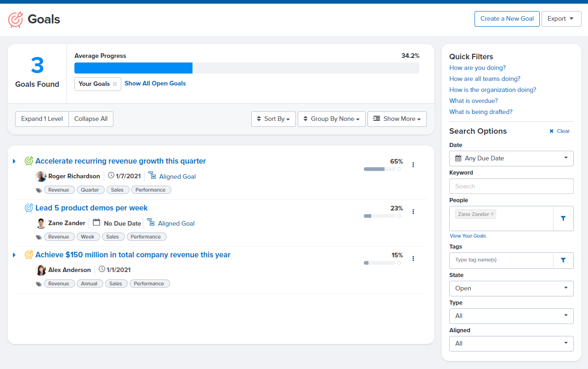Expand the Achieve $150 million goal
Screen dimensions: 588x369
click(x=14, y=255)
